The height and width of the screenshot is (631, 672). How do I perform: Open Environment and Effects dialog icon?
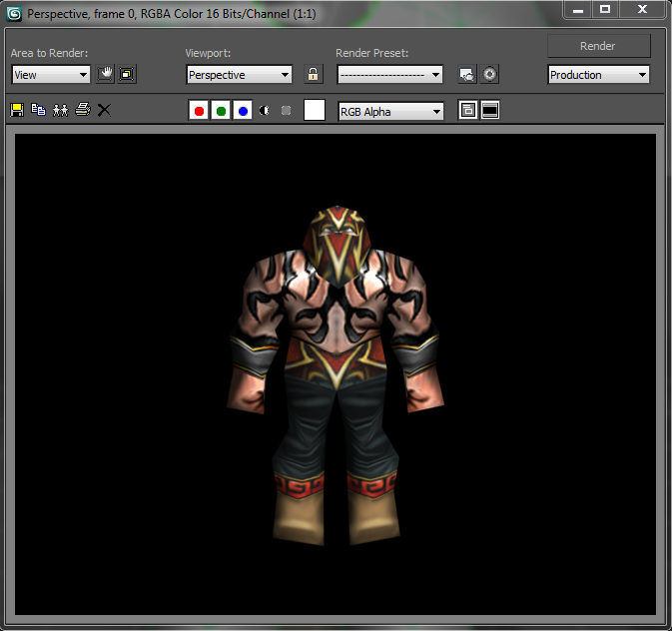pos(489,74)
